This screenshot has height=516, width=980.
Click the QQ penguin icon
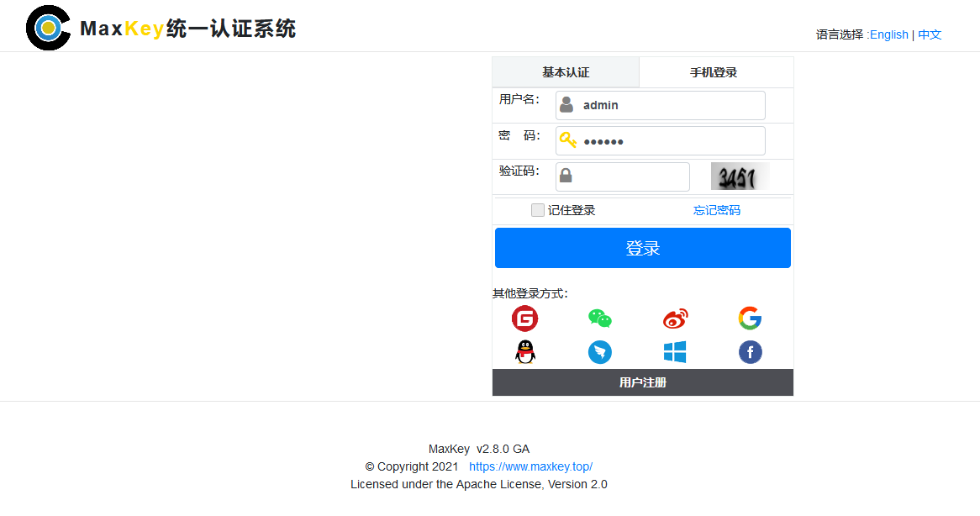tap(524, 352)
